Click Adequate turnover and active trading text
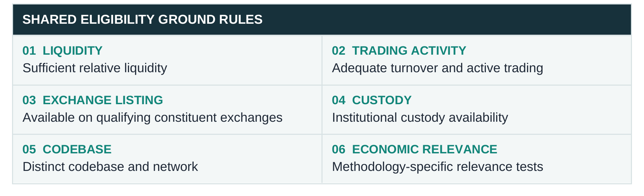Screen dimensions: 644x196 437,68
